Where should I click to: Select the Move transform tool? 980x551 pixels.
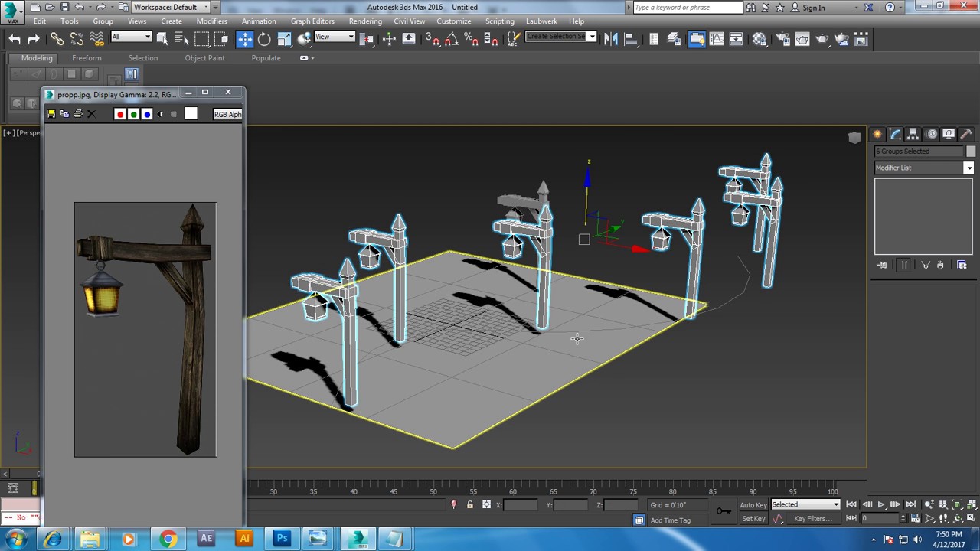coord(245,39)
